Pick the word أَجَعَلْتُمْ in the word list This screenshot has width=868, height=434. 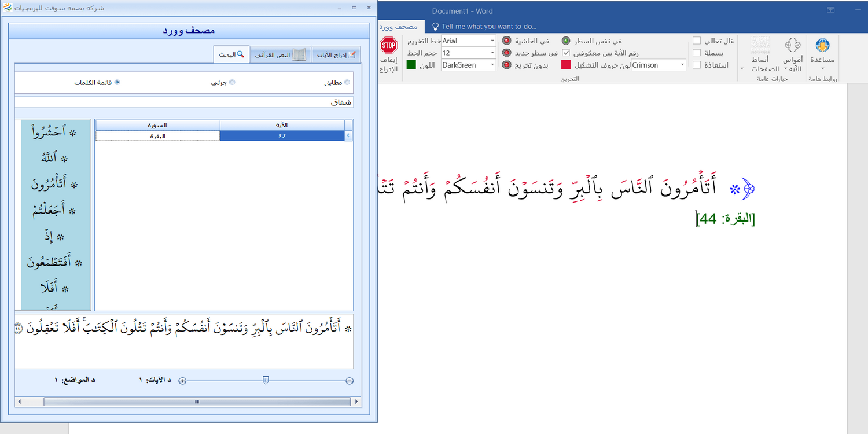[x=54, y=211]
